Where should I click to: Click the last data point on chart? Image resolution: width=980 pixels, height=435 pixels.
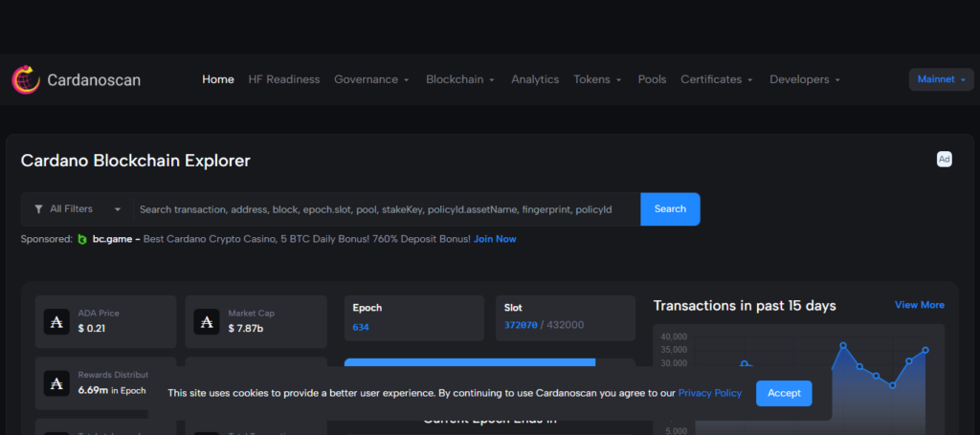925,350
